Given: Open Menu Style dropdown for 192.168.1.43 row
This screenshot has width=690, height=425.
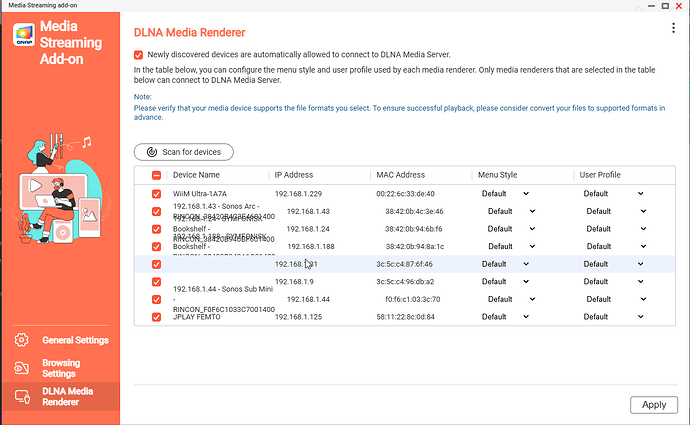Looking at the screenshot, I should tap(511, 211).
